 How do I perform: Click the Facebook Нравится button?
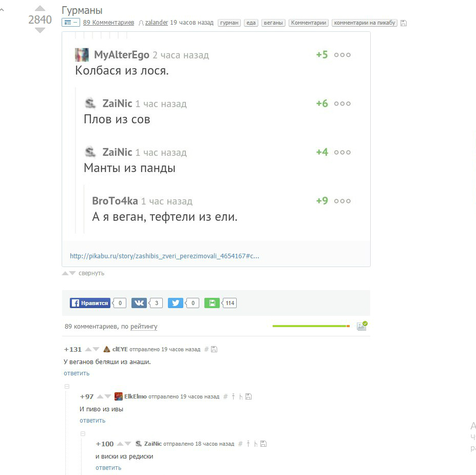click(x=90, y=303)
